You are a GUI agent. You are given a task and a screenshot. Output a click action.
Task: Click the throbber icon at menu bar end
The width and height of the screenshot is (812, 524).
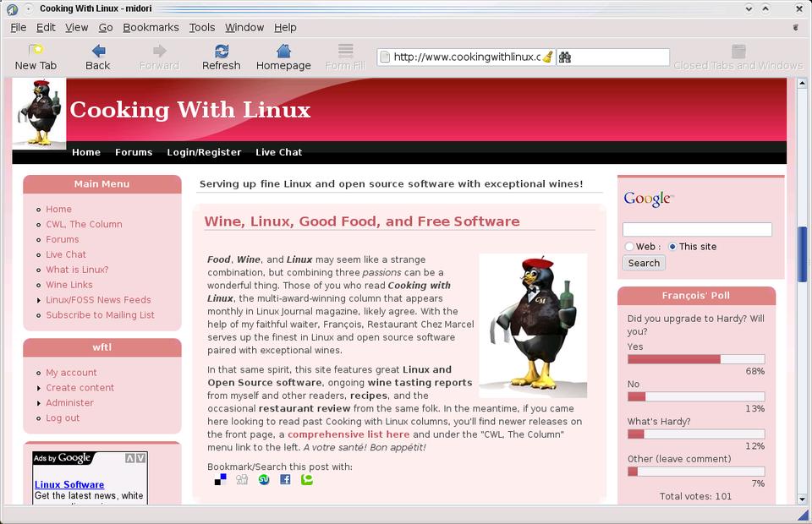795,27
